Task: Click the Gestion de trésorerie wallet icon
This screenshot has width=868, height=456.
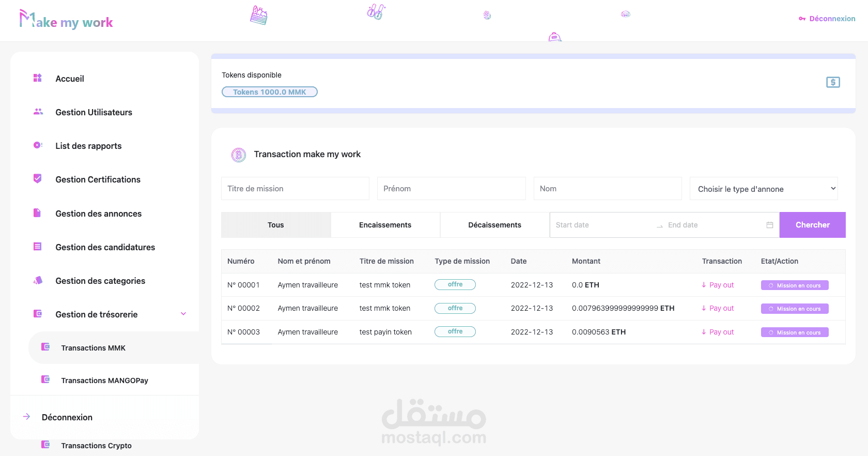Action: point(38,313)
